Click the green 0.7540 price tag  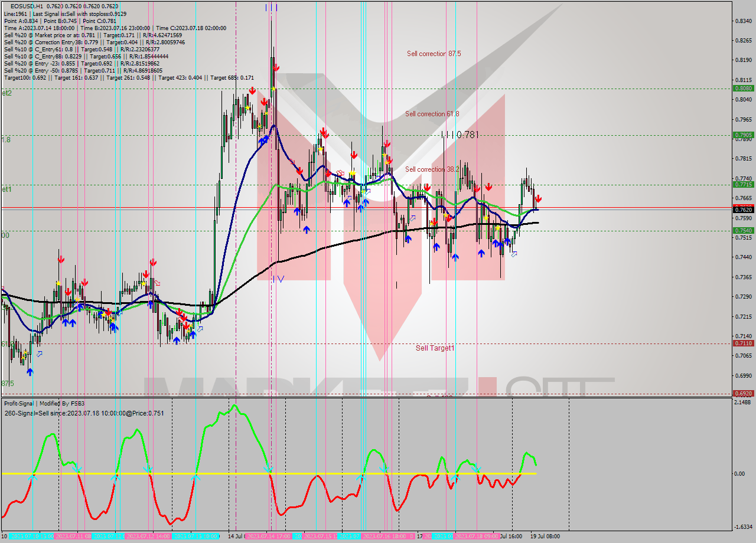pos(743,230)
